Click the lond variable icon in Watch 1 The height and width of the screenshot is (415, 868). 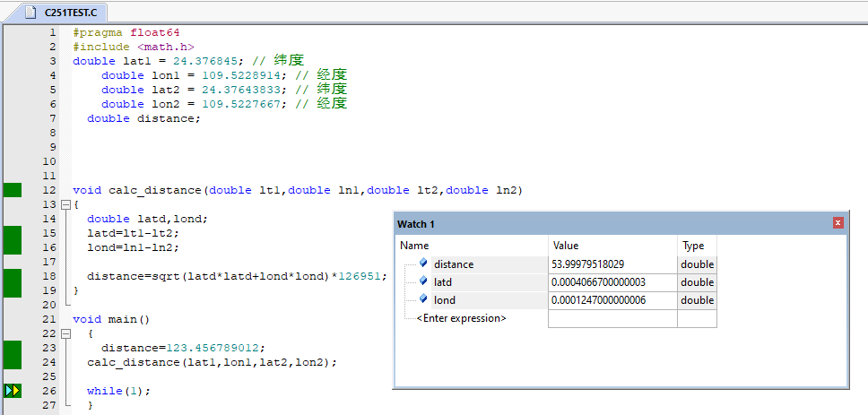[423, 298]
